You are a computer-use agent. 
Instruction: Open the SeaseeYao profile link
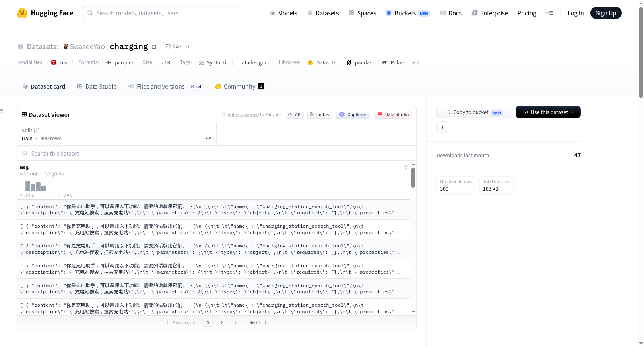87,46
